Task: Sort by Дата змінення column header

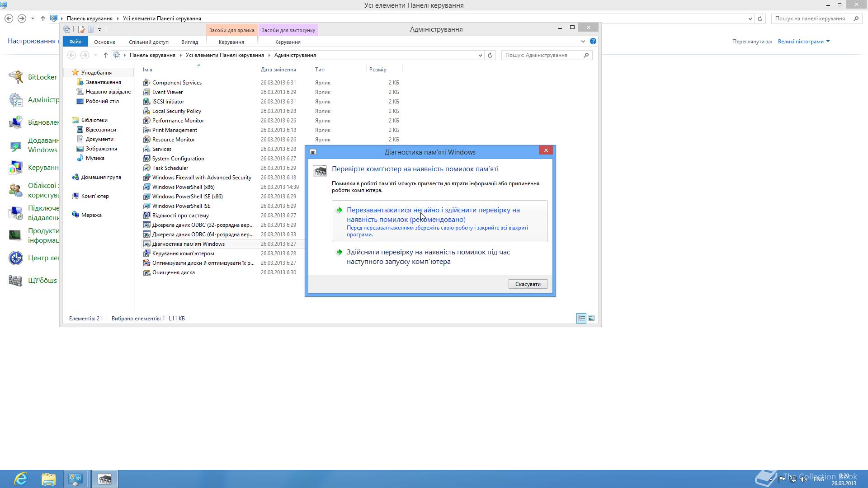Action: coord(285,70)
